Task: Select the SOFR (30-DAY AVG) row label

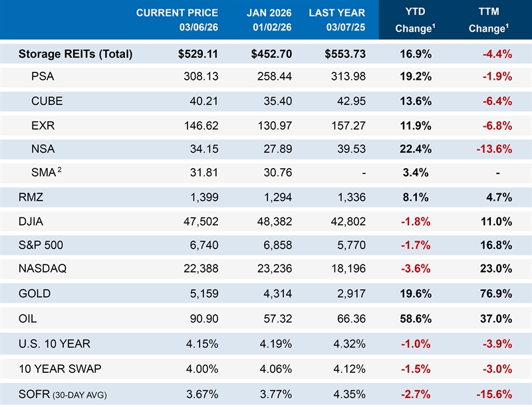Action: 63,394
